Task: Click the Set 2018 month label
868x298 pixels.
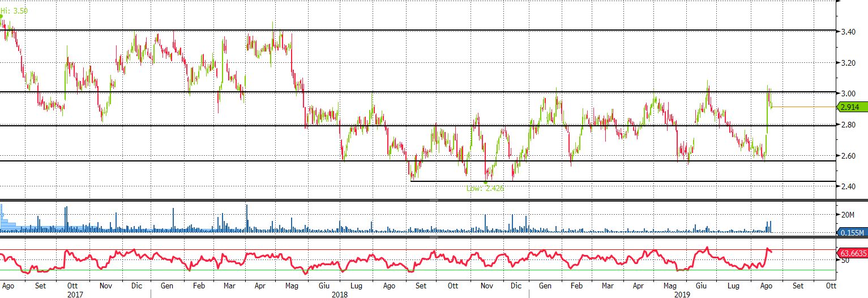Action: (x=421, y=286)
